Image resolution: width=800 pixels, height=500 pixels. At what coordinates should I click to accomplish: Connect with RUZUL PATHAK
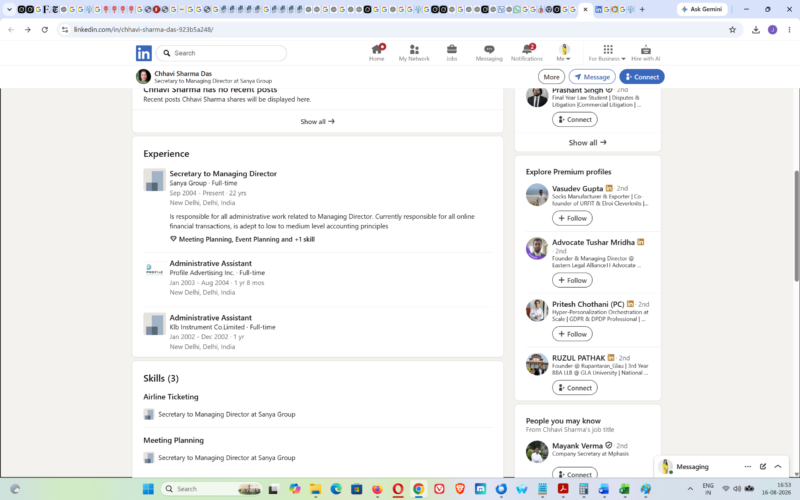coord(574,388)
